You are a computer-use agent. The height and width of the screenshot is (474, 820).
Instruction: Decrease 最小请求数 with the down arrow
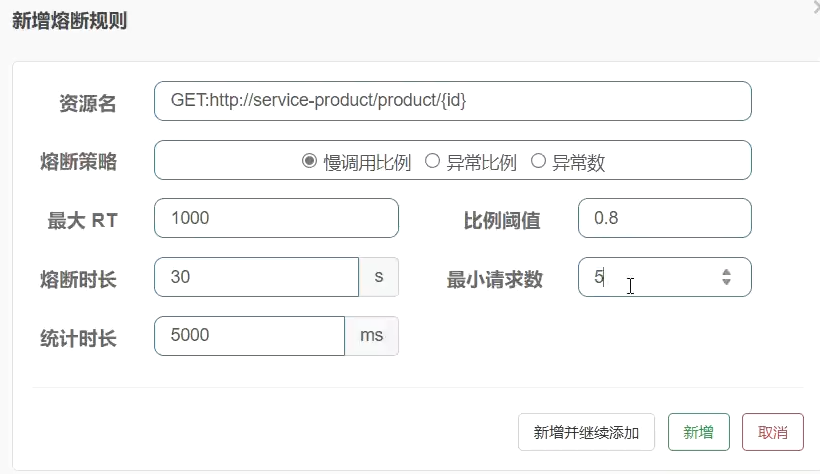(x=726, y=282)
